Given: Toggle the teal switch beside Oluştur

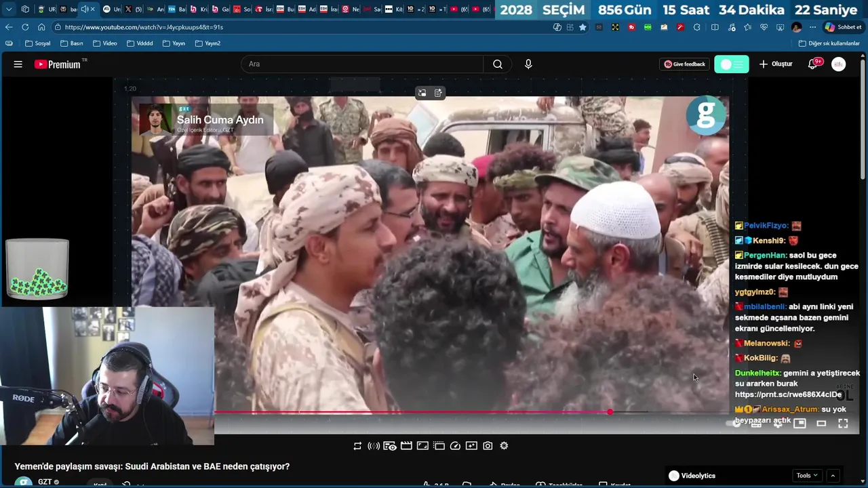Looking at the screenshot, I should (x=732, y=64).
